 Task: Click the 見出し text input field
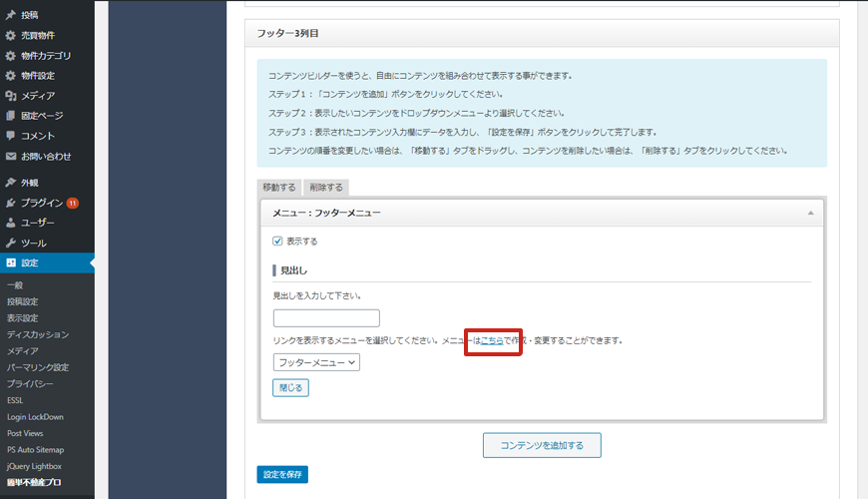[x=326, y=318]
